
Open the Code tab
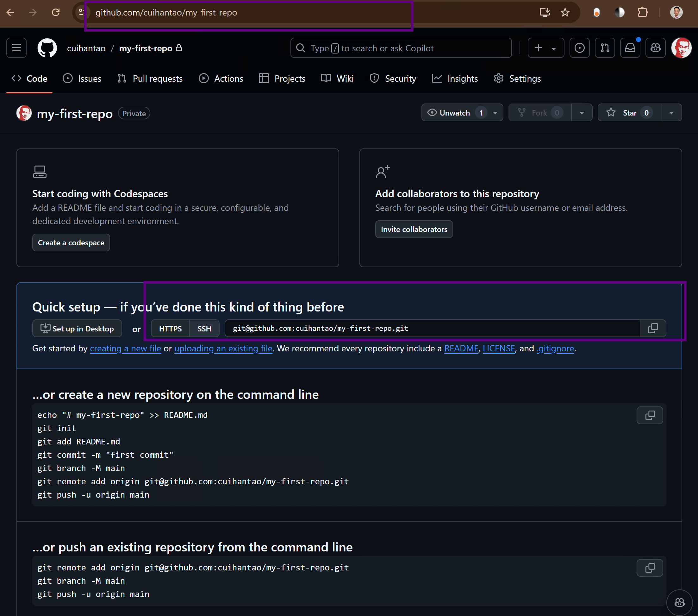(x=29, y=79)
